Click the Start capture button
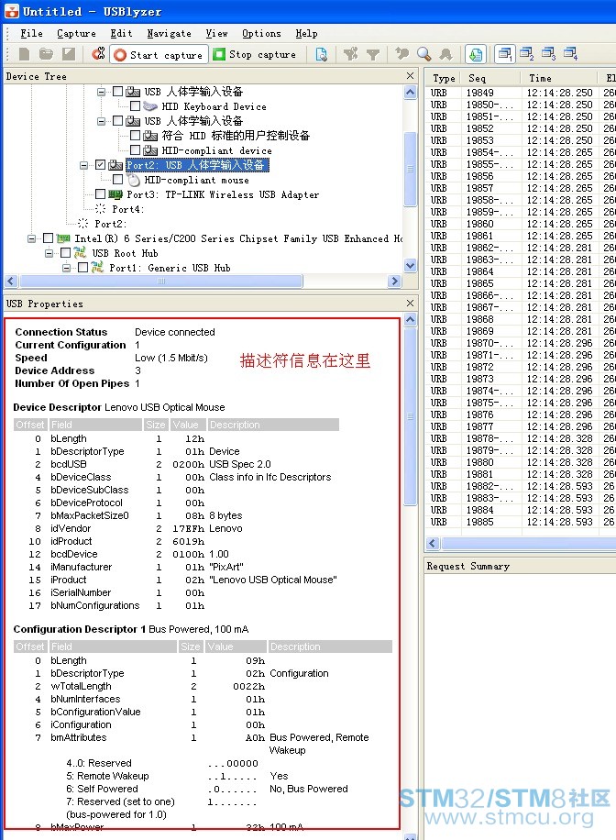The image size is (616, 840). click(159, 55)
